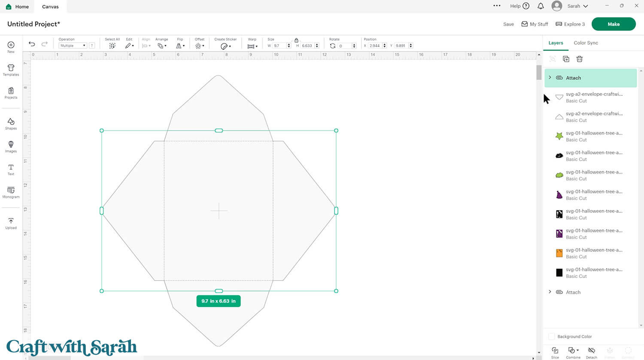644x360 pixels.
Task: Click the Upload icon
Action: click(11, 223)
